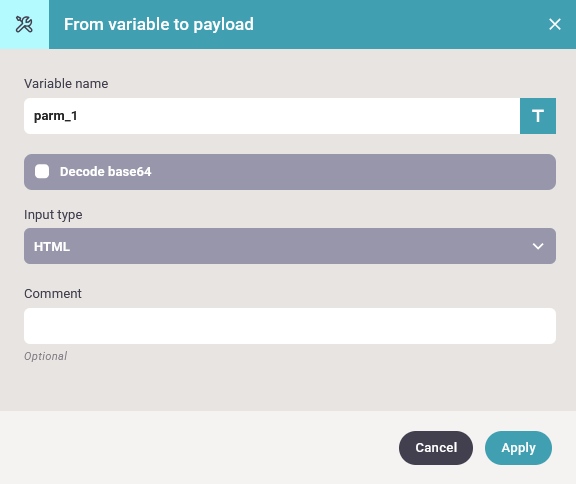Viewport: 576px width, 484px height.
Task: Click the light cyan tile behind wrench
Action: pos(24,25)
